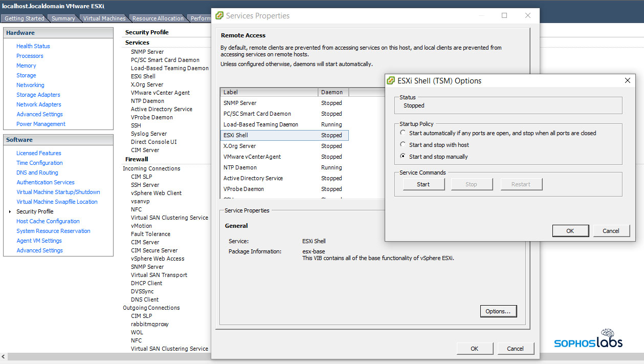Open Storage Adapters link
Image resolution: width=644 pixels, height=364 pixels.
(x=38, y=95)
